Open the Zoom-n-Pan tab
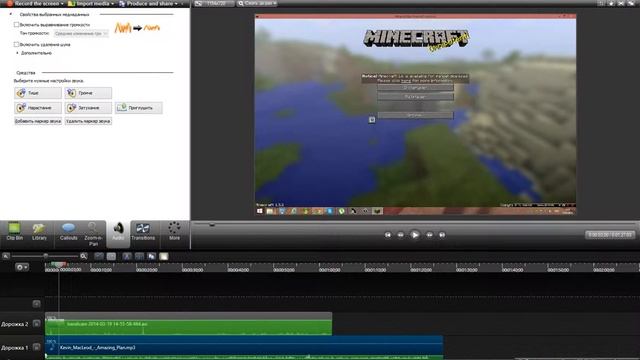 pos(93,233)
